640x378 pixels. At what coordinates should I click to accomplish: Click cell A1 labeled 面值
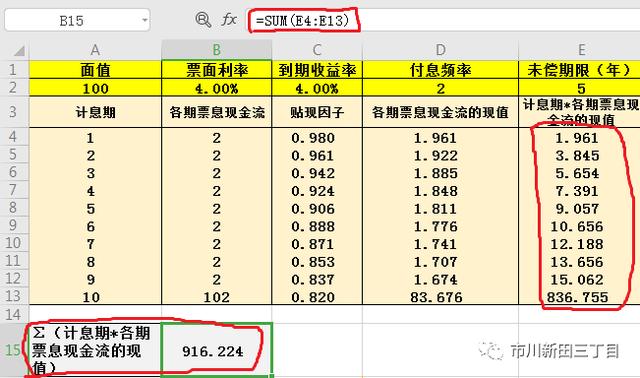coord(95,70)
